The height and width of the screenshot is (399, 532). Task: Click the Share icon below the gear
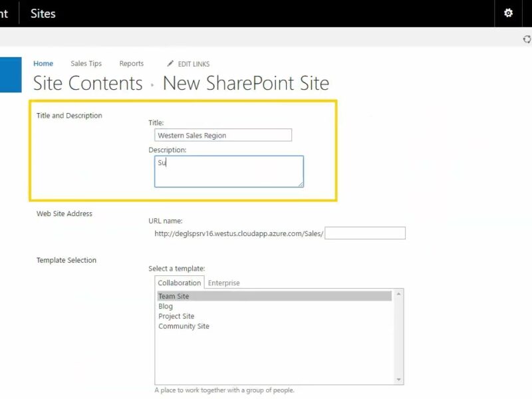[x=527, y=39]
